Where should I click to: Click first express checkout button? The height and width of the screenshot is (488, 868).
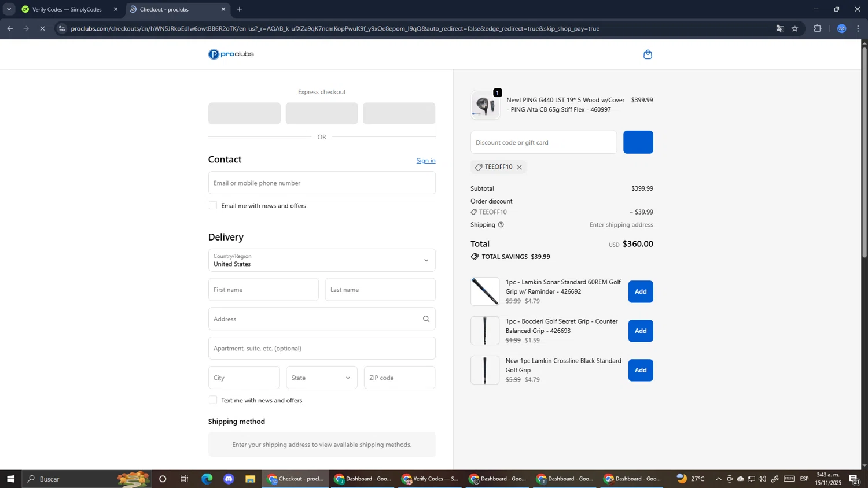point(244,113)
